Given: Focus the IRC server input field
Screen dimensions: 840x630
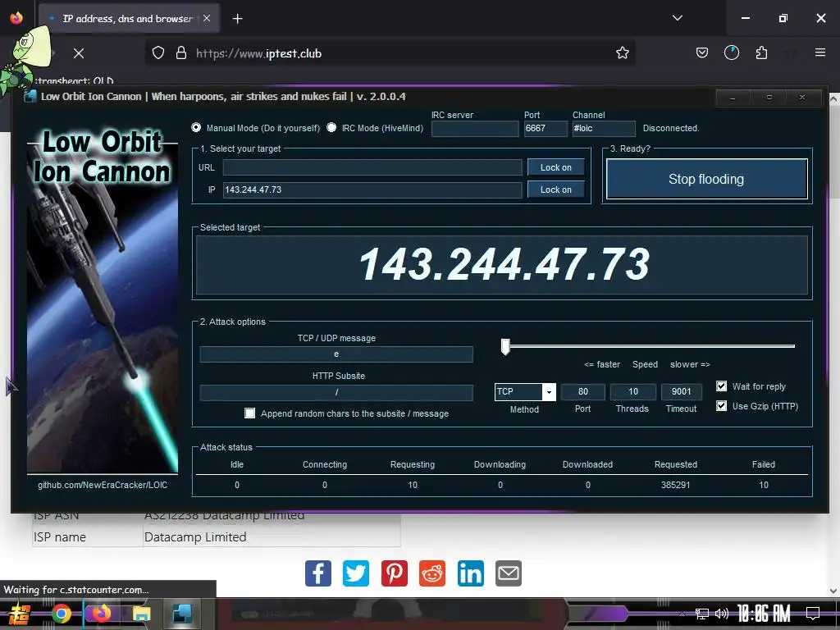Looking at the screenshot, I should click(x=475, y=129).
